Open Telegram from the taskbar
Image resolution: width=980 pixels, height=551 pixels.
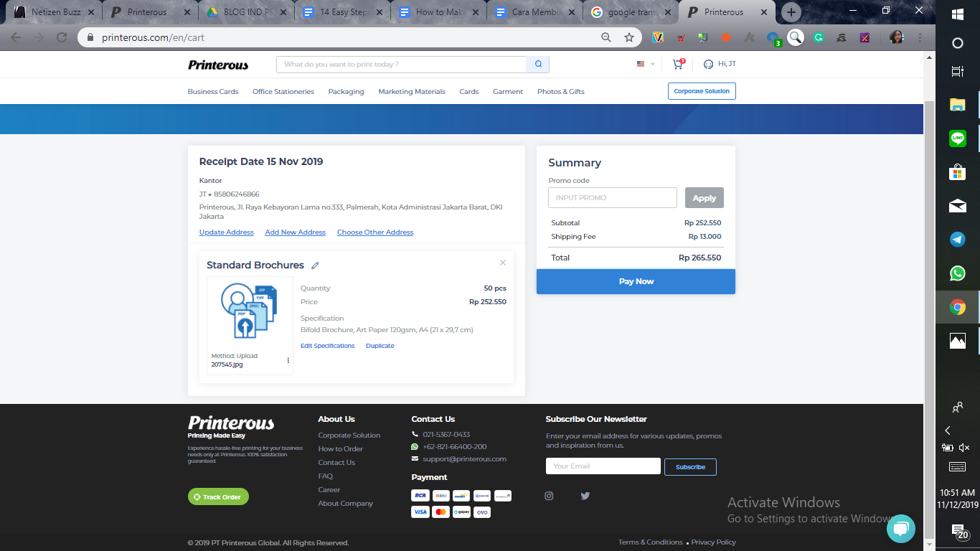pos(958,240)
